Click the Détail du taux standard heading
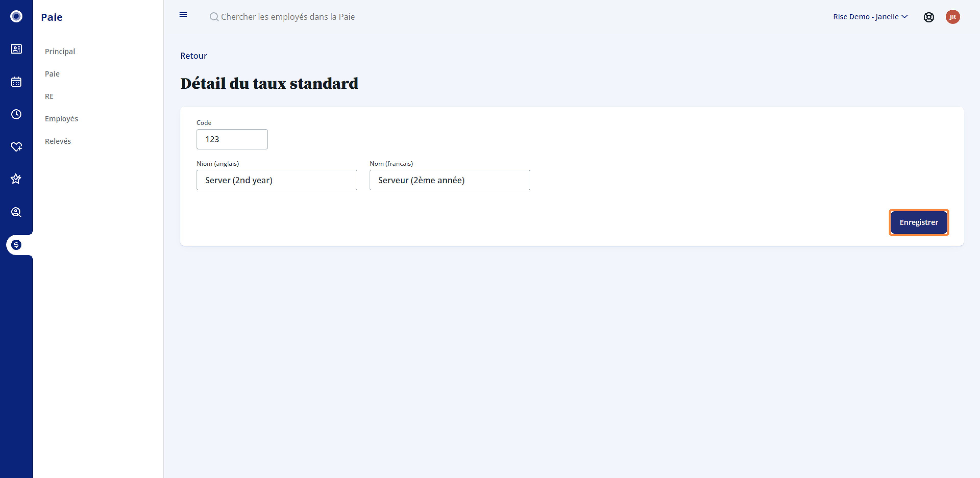Viewport: 980px width, 478px height. 269,83
